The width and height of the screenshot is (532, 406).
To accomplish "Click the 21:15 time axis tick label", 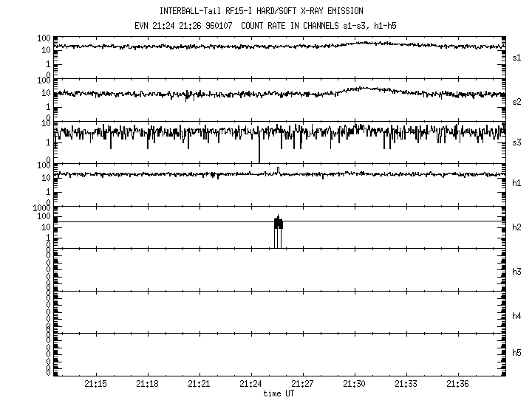I will (x=95, y=385).
